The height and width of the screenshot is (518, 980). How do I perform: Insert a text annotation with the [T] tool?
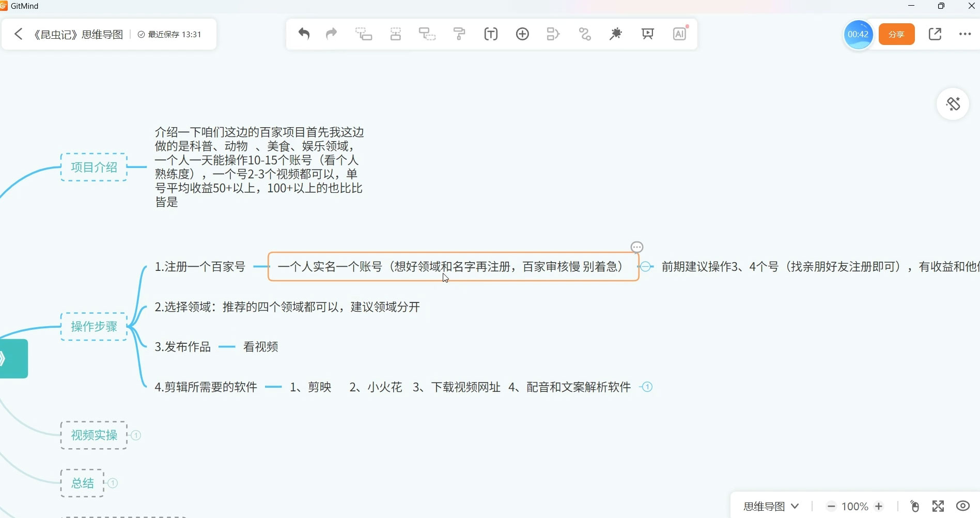pos(490,34)
